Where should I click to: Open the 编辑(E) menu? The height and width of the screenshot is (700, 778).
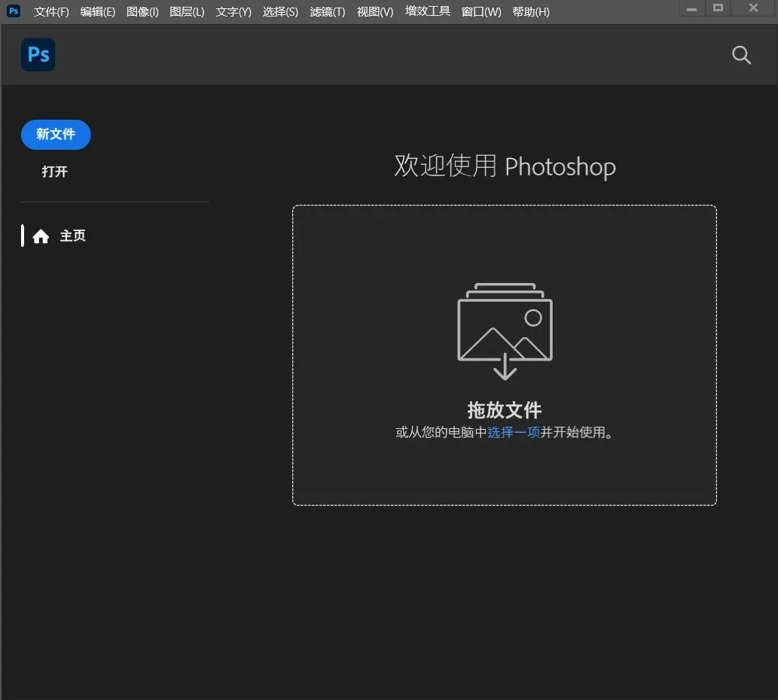tap(98, 11)
